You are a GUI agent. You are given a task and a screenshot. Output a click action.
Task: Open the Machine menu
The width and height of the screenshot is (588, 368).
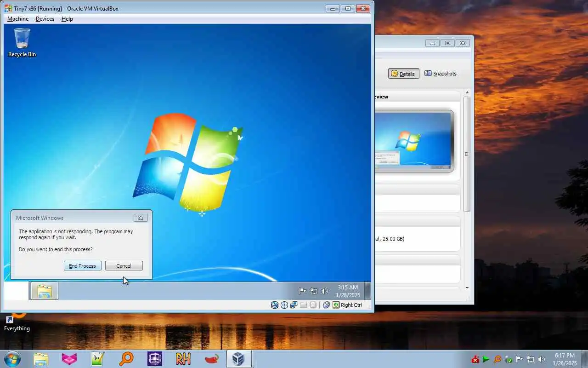(18, 19)
